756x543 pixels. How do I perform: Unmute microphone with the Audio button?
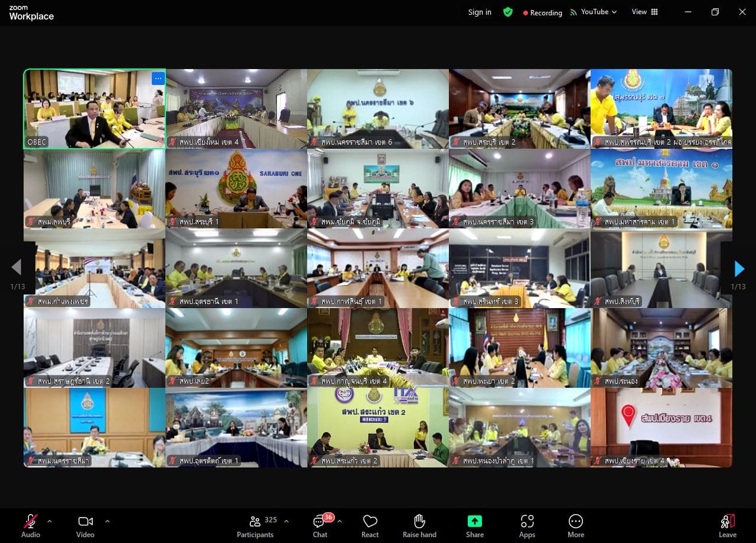pyautogui.click(x=31, y=525)
